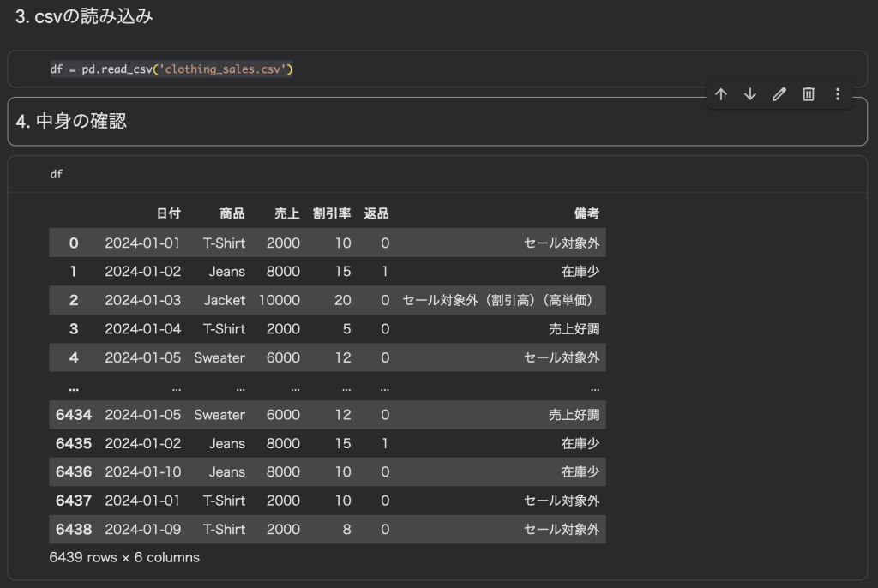Image resolution: width=878 pixels, height=588 pixels.
Task: Move the selected cell down
Action: pos(750,94)
